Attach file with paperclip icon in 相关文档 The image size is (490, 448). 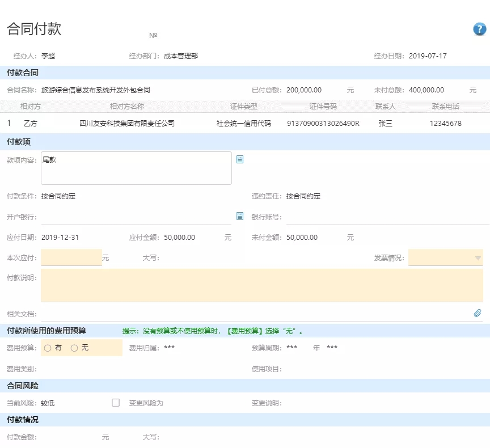477,313
